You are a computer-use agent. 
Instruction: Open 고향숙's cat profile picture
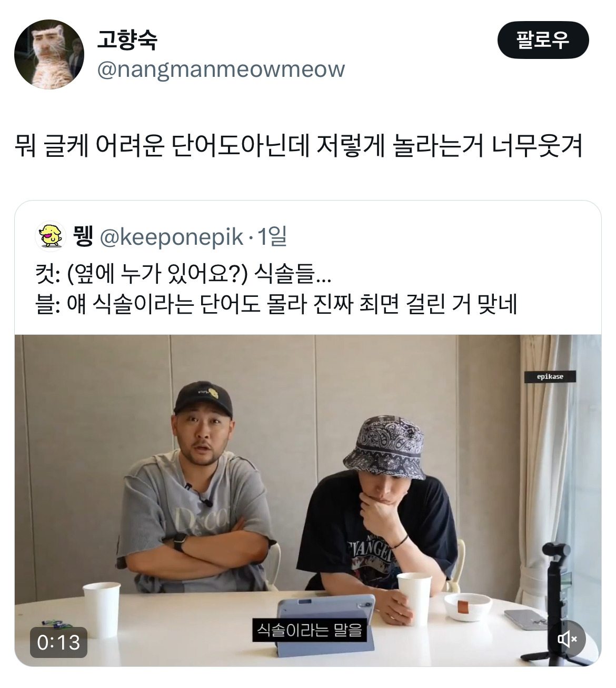click(x=49, y=54)
